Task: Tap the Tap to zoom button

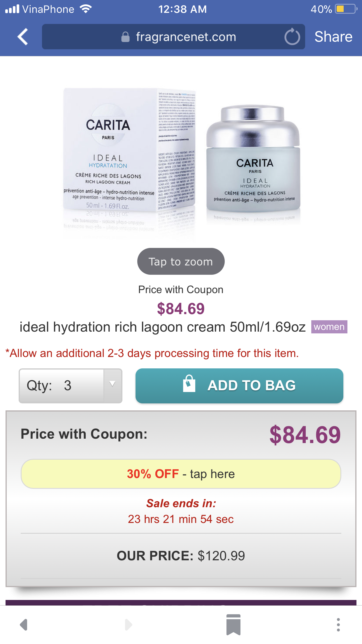Action: point(181,261)
